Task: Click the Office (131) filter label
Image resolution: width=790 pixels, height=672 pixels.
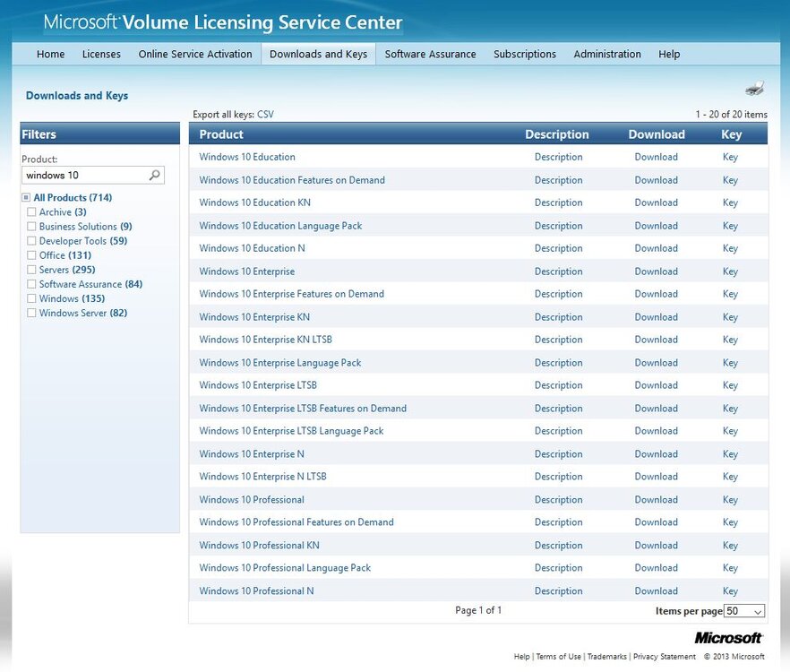Action: tap(65, 255)
